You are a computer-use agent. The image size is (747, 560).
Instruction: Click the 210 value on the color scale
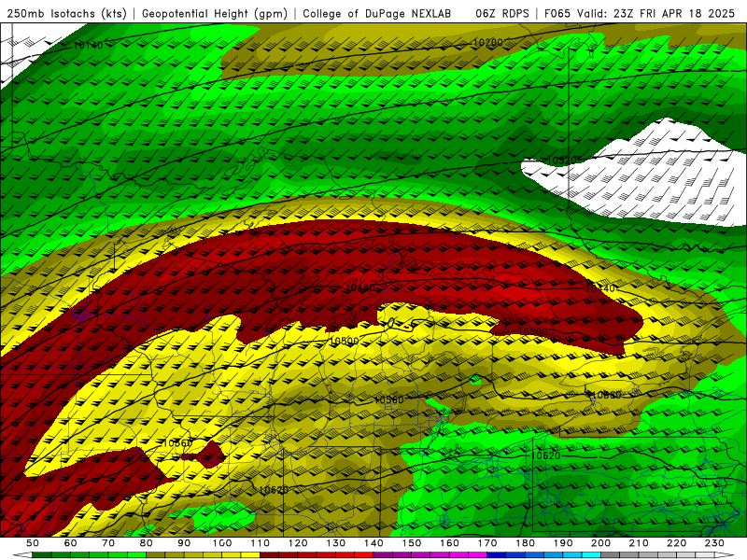pos(639,543)
